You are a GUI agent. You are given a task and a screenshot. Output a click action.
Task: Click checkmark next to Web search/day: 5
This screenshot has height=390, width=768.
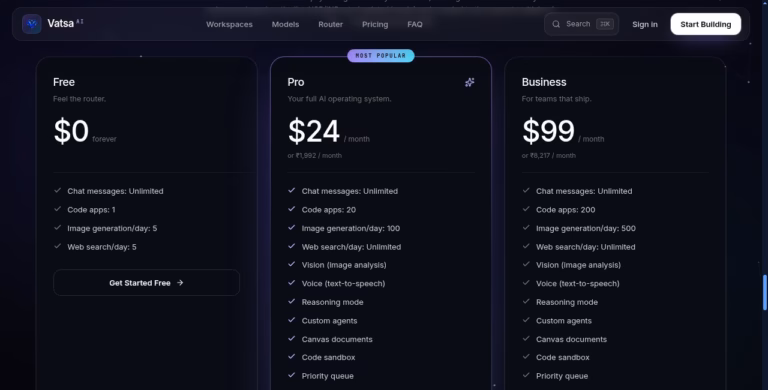[x=57, y=246]
